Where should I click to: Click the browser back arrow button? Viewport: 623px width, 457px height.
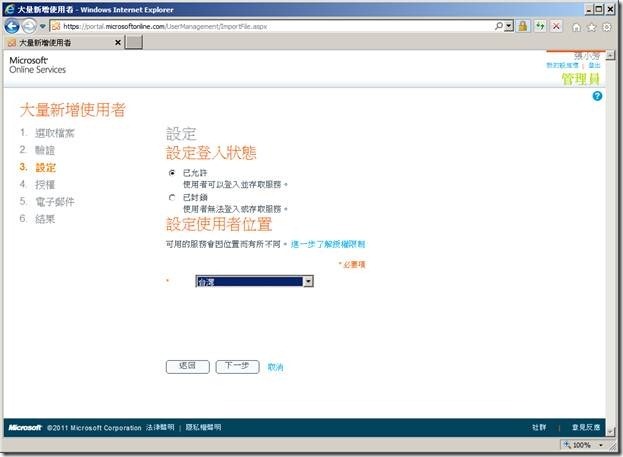tap(13, 25)
